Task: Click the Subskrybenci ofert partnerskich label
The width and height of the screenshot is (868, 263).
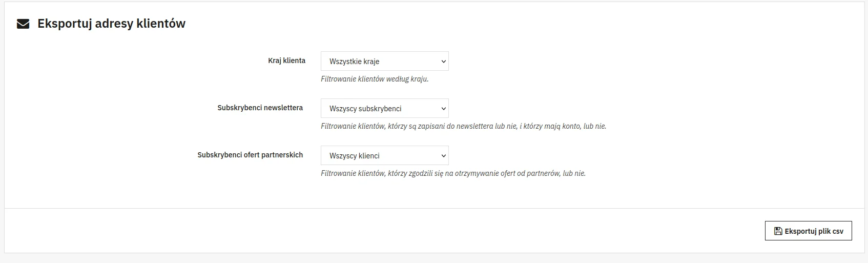Action: (250, 155)
